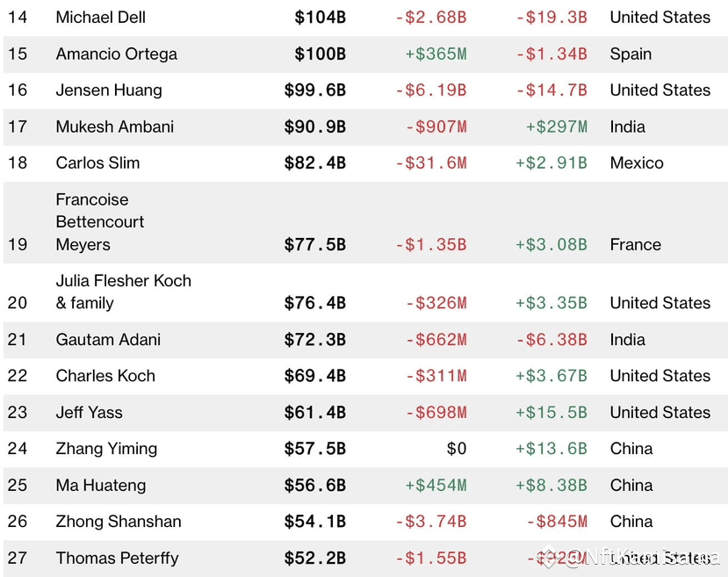This screenshot has width=728, height=577.
Task: Open Amancio Ortega's profile
Action: click(x=117, y=54)
